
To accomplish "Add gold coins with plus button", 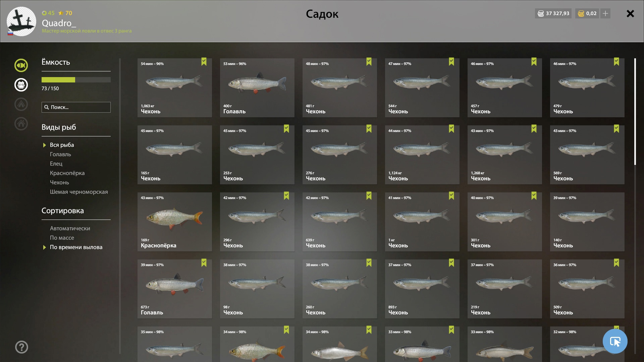I will 605,13.
